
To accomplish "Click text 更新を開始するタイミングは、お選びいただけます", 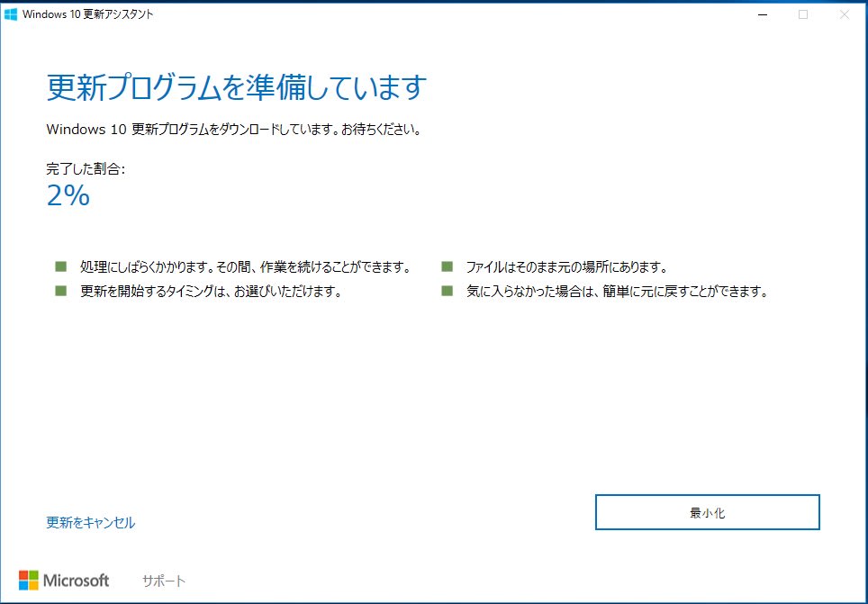I will 211,292.
